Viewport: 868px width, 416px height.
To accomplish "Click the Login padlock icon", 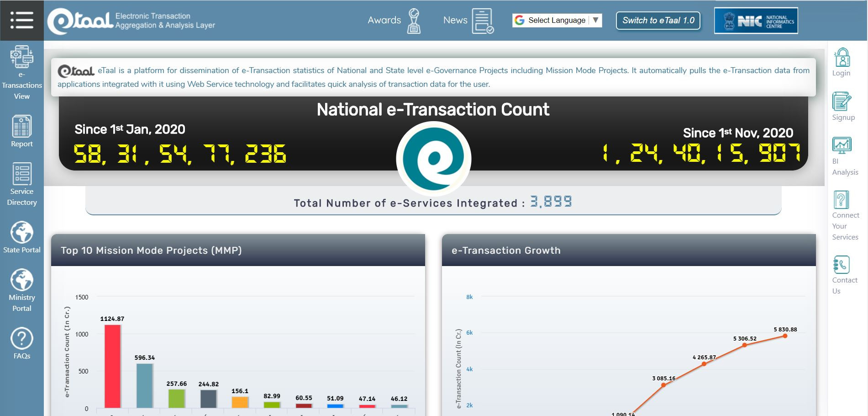I will pos(842,58).
